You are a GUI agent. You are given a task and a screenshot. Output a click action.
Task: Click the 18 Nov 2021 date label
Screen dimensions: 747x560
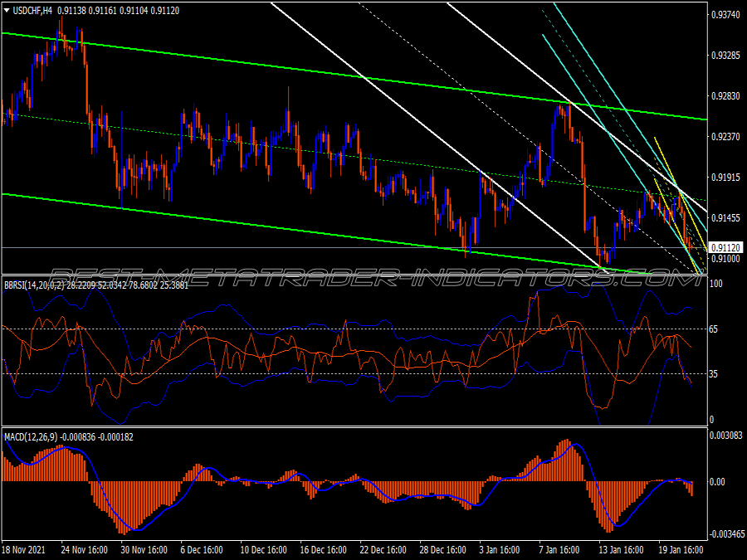[x=24, y=550]
